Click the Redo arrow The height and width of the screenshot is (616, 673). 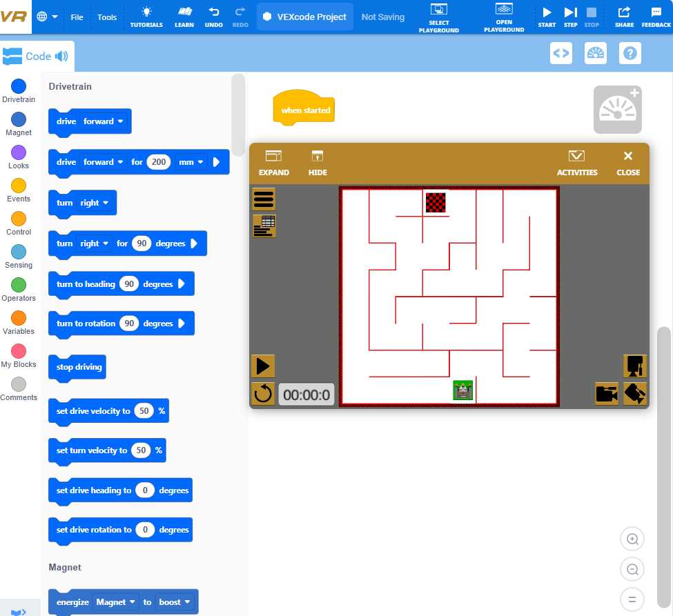(x=240, y=17)
